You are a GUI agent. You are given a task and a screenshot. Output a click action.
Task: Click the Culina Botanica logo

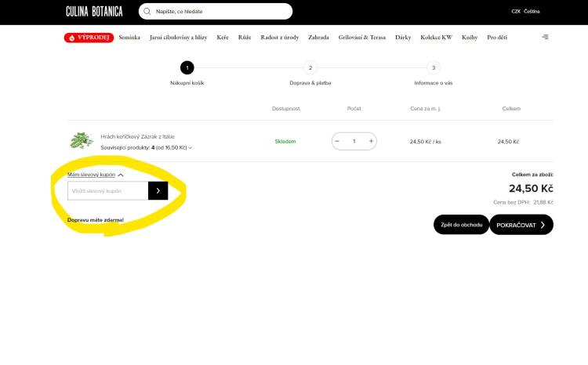click(x=94, y=12)
